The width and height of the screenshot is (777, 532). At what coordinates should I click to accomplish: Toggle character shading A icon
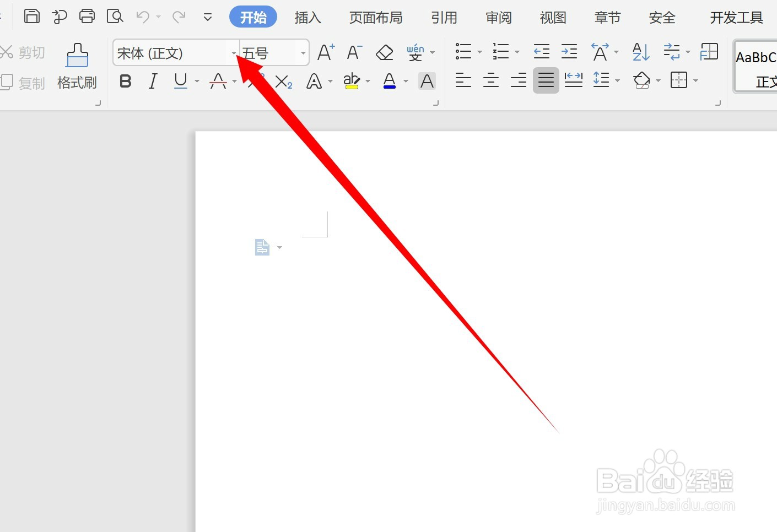[427, 82]
